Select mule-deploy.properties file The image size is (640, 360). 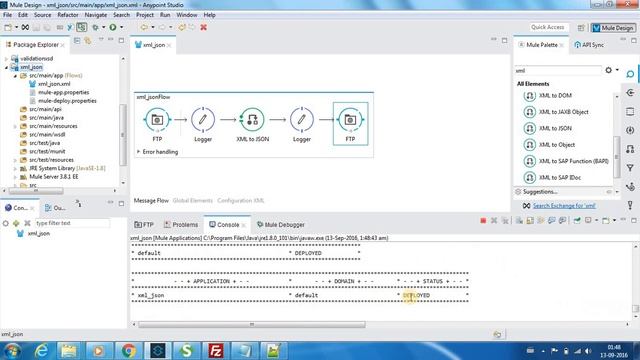click(x=67, y=101)
